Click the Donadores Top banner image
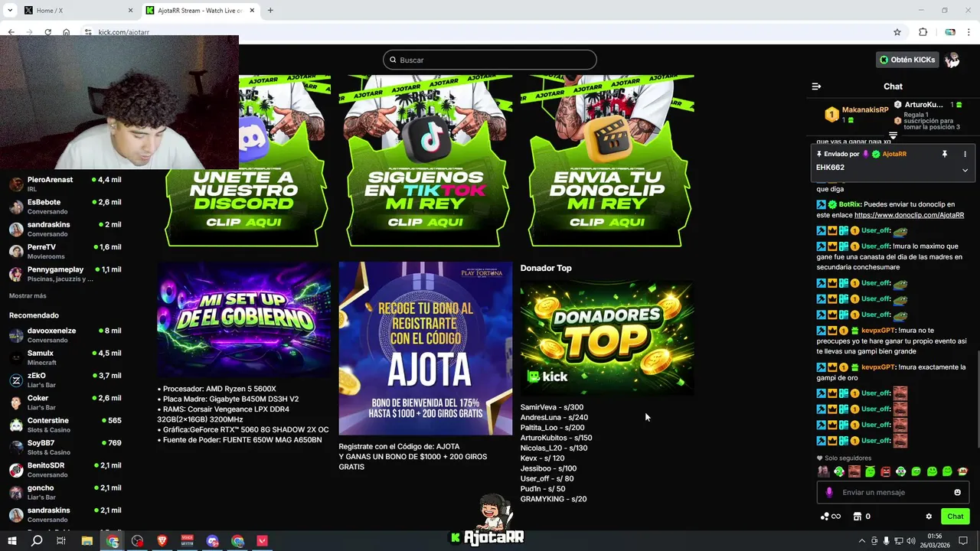Screen dimensions: 980x551 607,337
